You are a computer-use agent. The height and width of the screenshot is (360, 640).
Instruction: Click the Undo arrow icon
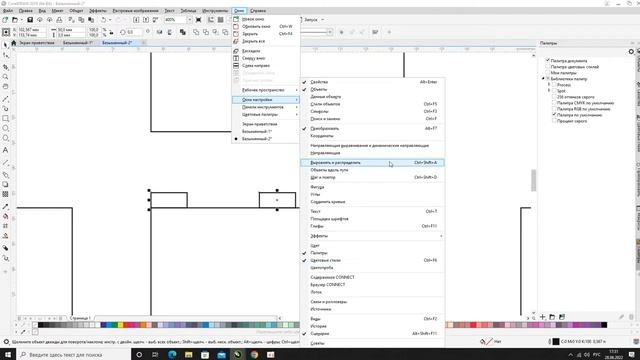pos(104,20)
